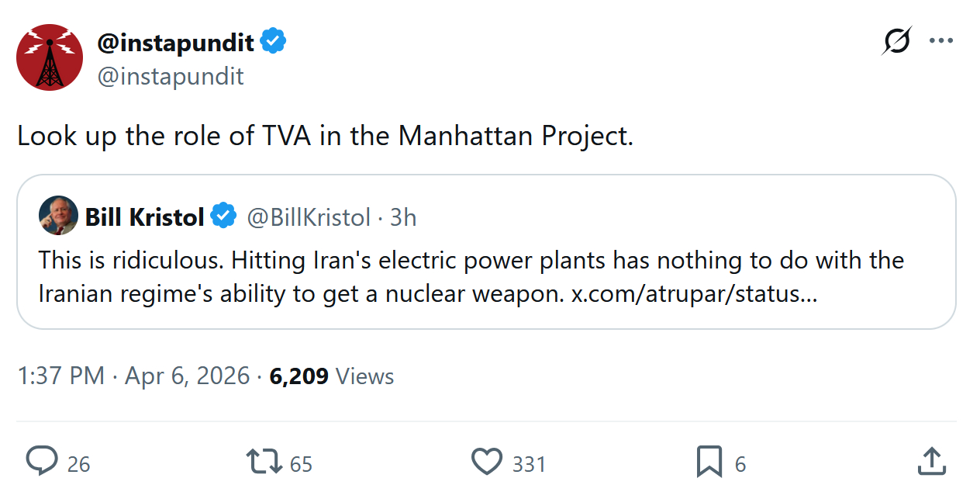The height and width of the screenshot is (492, 980).
Task: Open the share post icon
Action: coord(930,462)
